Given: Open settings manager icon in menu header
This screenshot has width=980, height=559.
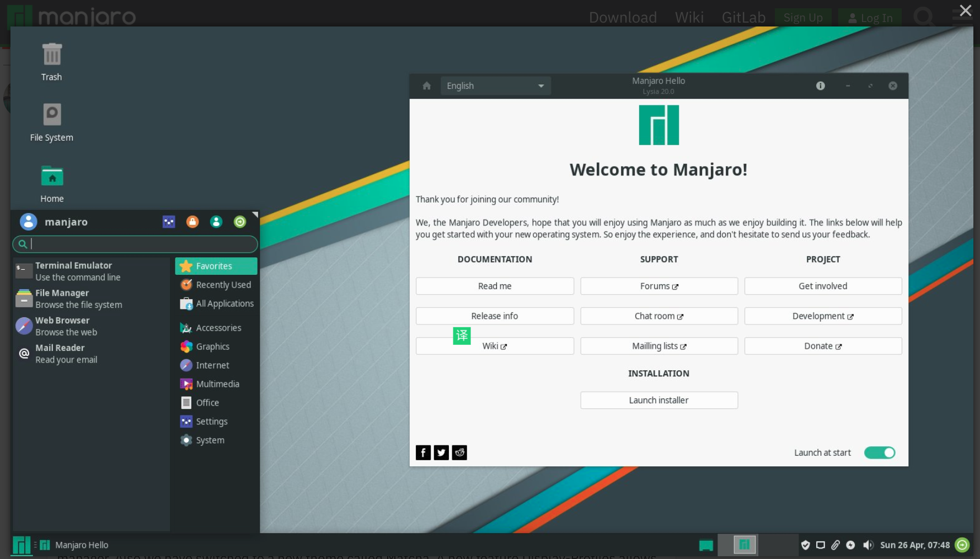Looking at the screenshot, I should (x=169, y=222).
